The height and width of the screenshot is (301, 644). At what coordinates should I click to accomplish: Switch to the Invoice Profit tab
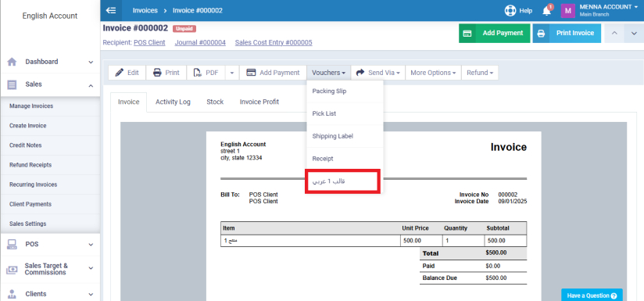point(259,102)
